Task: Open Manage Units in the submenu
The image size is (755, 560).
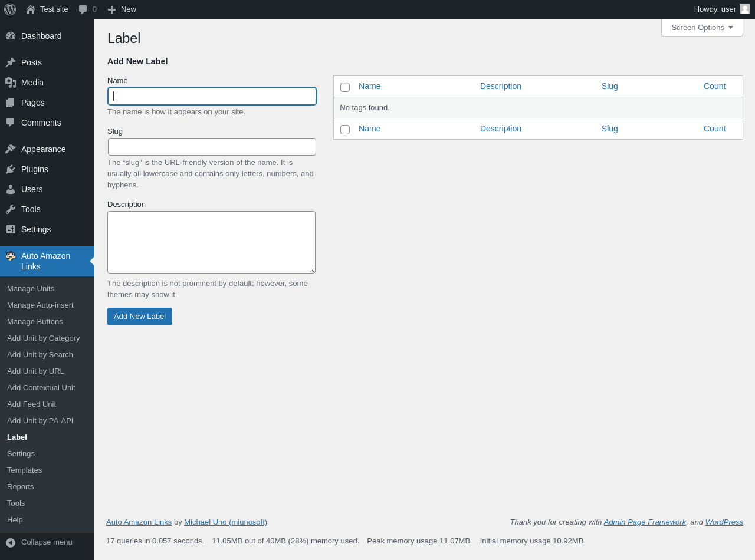Action: click(31, 289)
